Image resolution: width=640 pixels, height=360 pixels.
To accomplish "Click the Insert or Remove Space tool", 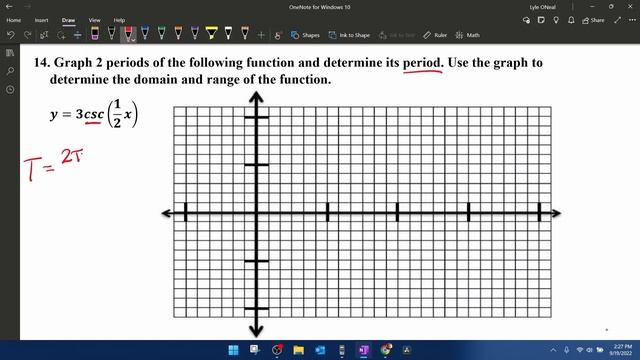I will tap(78, 35).
